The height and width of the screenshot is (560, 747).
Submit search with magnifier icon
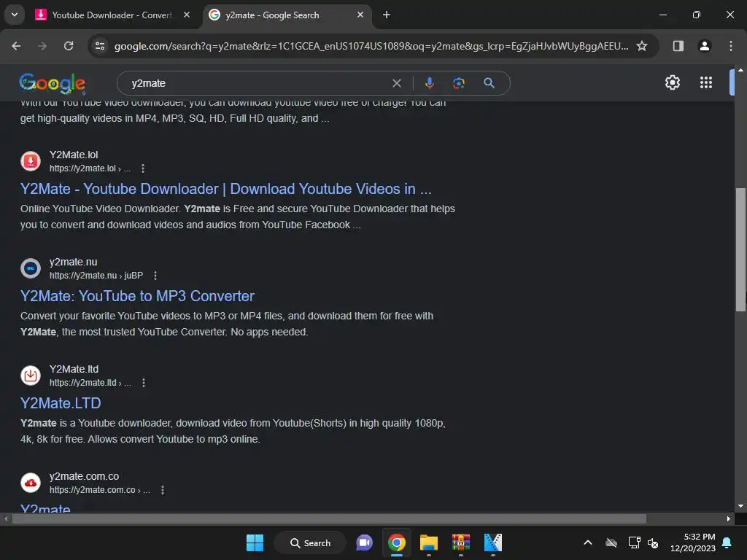point(489,83)
